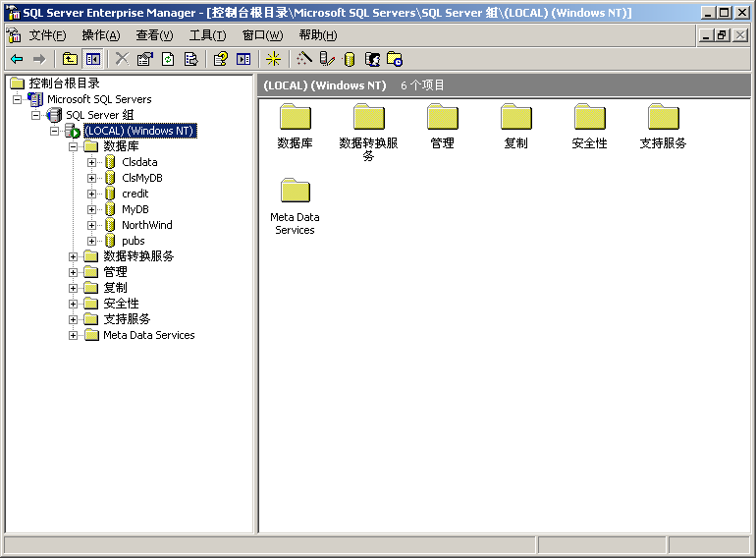Expand the ClsMyDB database node
Screen dimensions: 756x558
91,178
